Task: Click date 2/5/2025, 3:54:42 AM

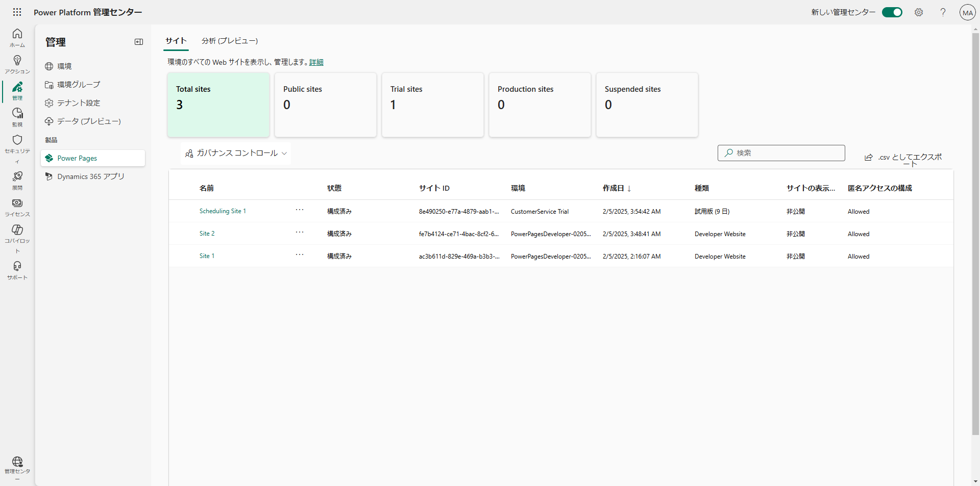Action: tap(631, 212)
